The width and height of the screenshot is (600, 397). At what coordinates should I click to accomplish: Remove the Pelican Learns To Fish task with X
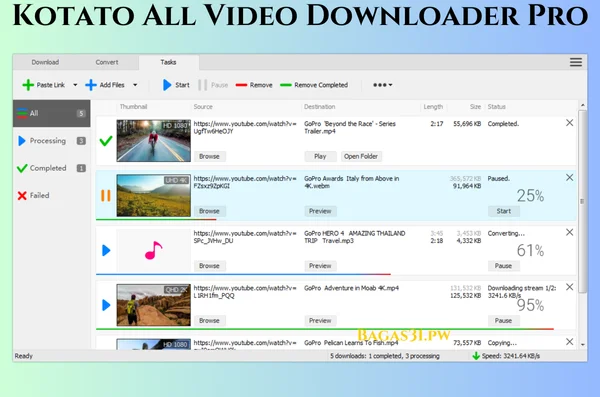(x=569, y=341)
